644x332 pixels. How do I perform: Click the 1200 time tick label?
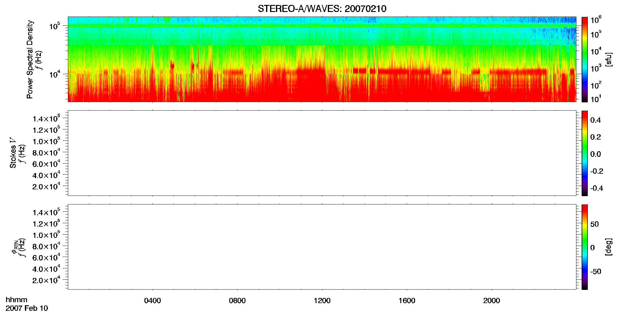322,301
